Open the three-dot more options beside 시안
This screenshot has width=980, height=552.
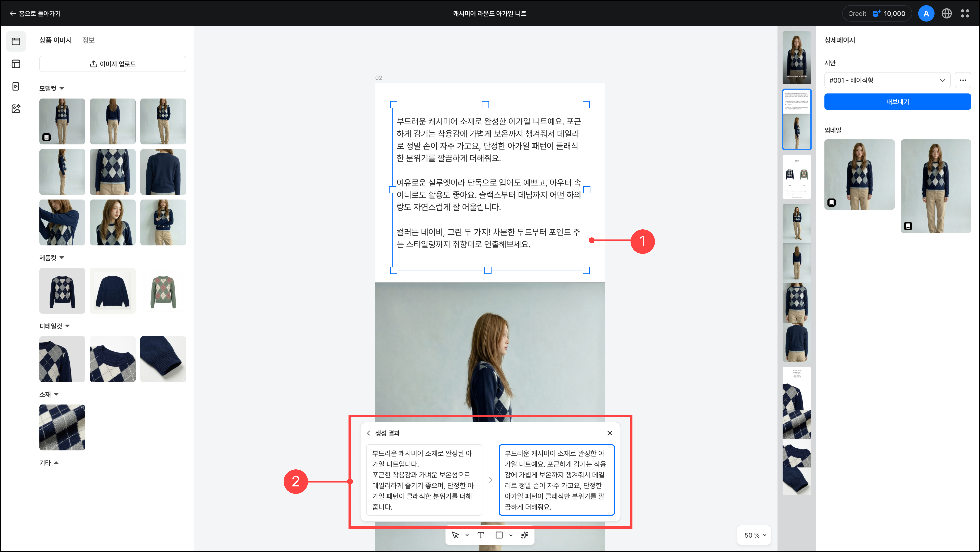coord(963,80)
